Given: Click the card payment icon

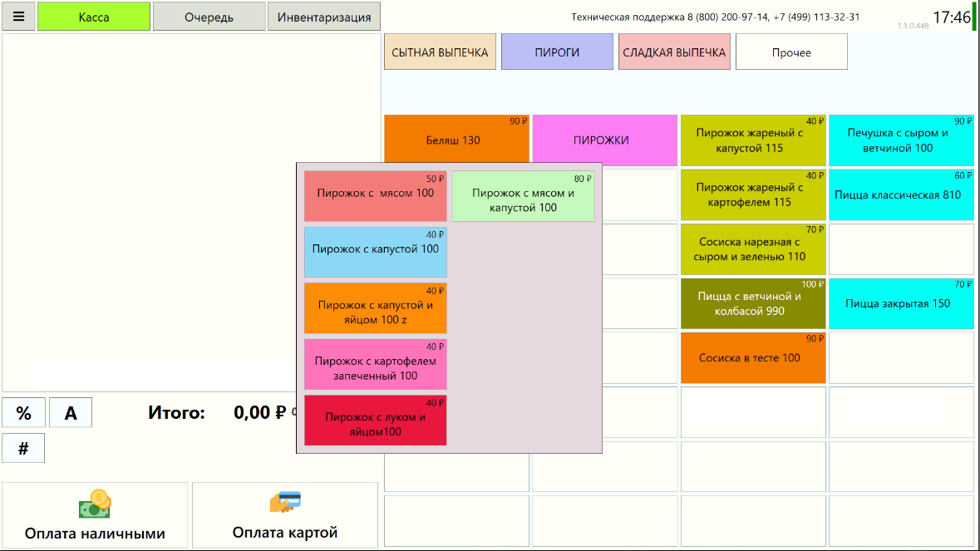Looking at the screenshot, I should [285, 502].
